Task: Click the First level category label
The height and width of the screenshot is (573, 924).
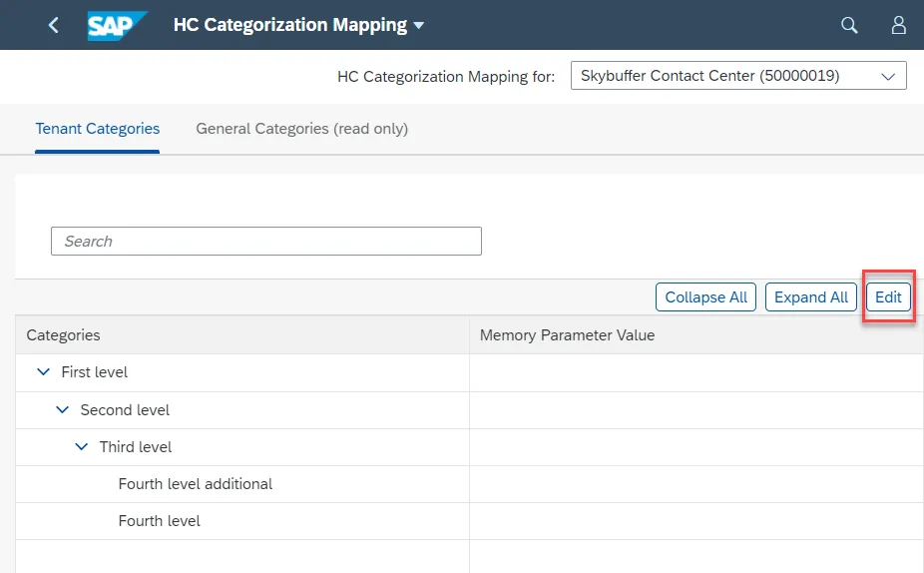Action: [94, 372]
